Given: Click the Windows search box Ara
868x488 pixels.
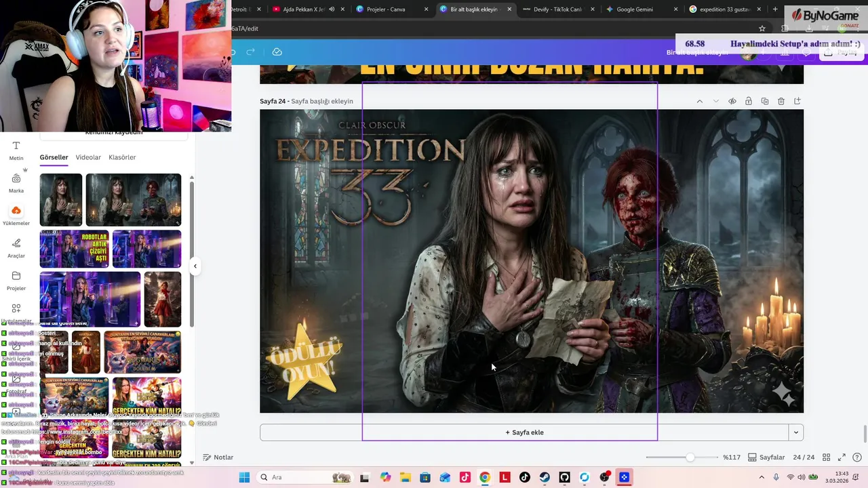Looking at the screenshot, I should coord(304,477).
